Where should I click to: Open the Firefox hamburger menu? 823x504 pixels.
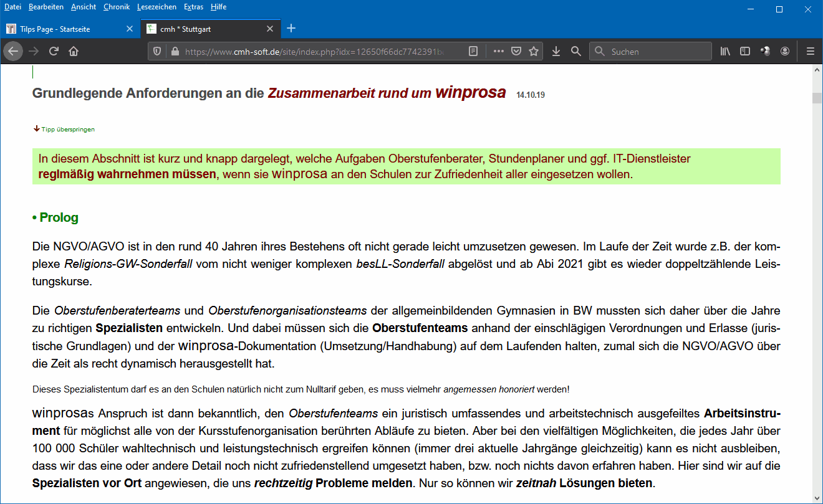coord(811,51)
